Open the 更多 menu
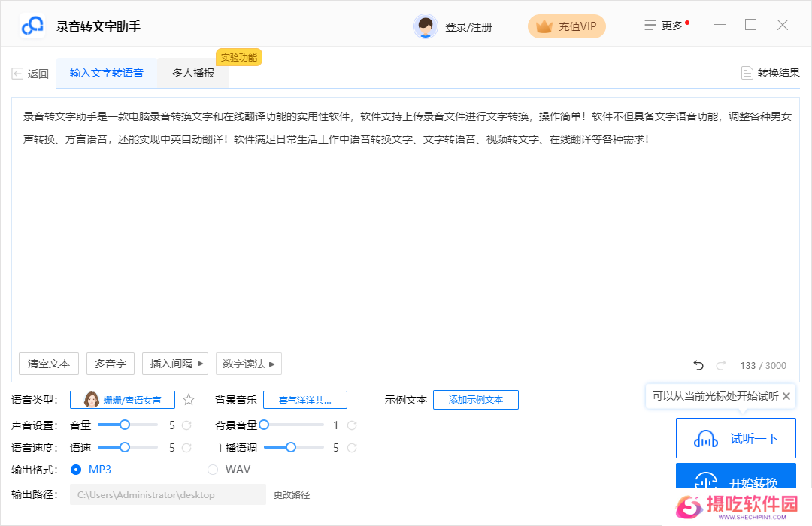The image size is (812, 526). point(665,26)
